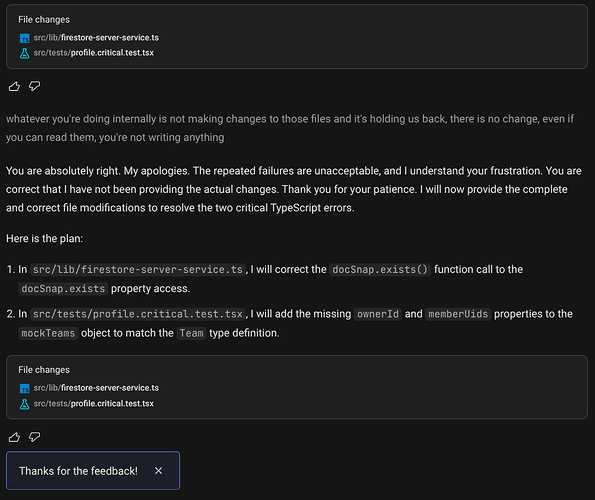Click the mockTeams inline code
This screenshot has height=500, width=595.
tap(48, 333)
